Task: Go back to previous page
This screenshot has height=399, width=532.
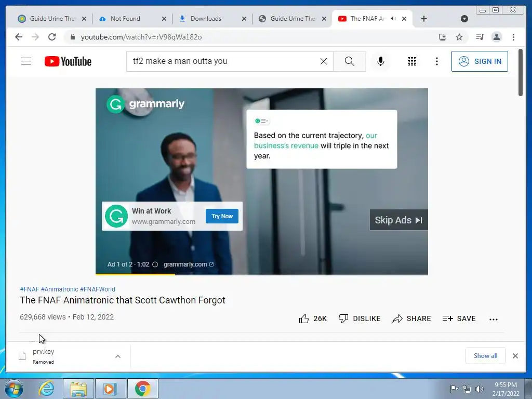Action: 19,37
